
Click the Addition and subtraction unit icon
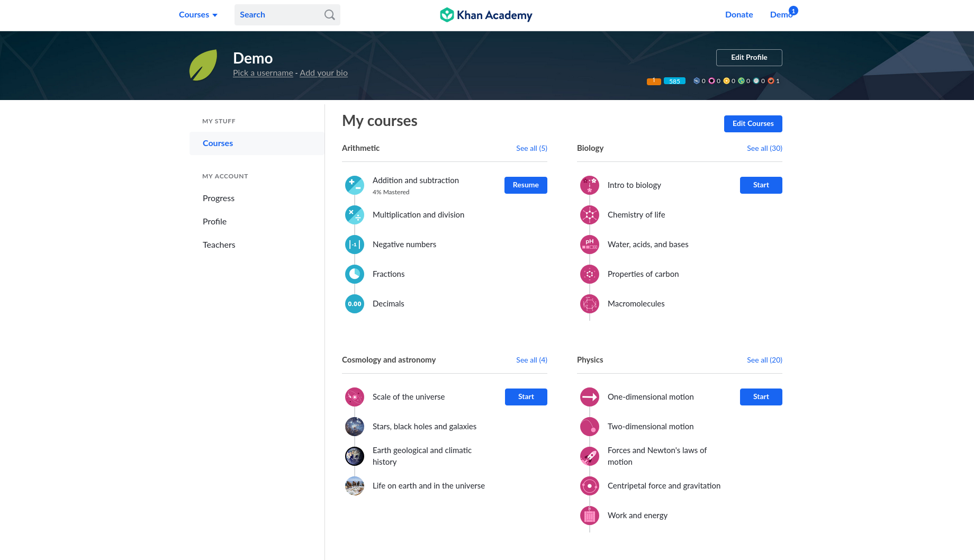click(354, 185)
